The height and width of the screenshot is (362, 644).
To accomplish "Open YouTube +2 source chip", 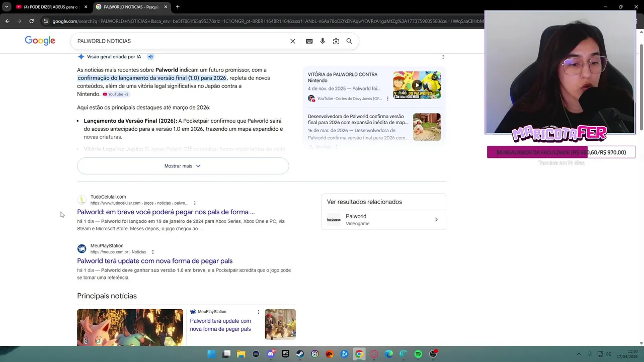I will (x=116, y=94).
